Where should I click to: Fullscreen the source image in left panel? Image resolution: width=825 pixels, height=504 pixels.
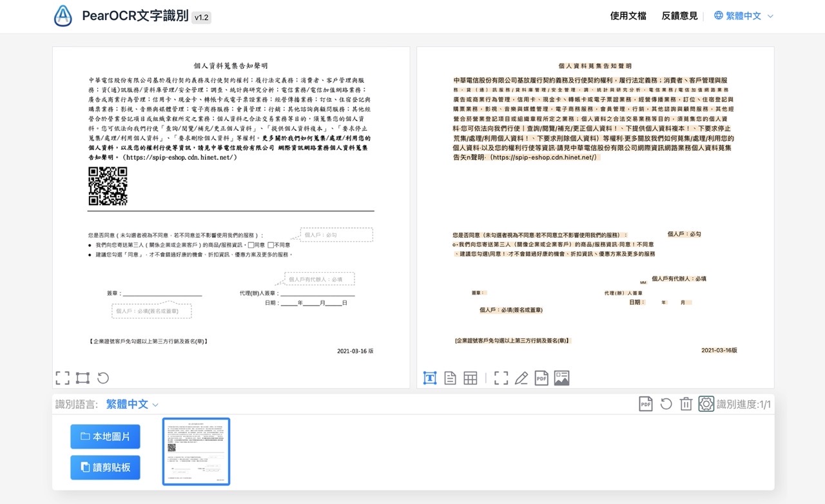(63, 378)
